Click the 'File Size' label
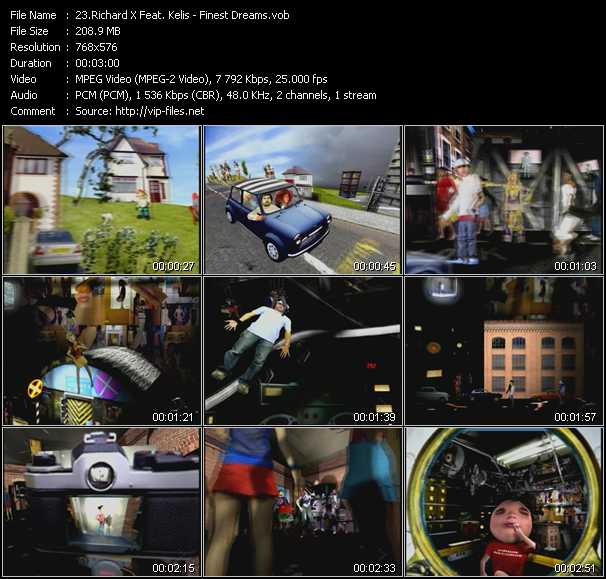606x579 pixels. 29,31
